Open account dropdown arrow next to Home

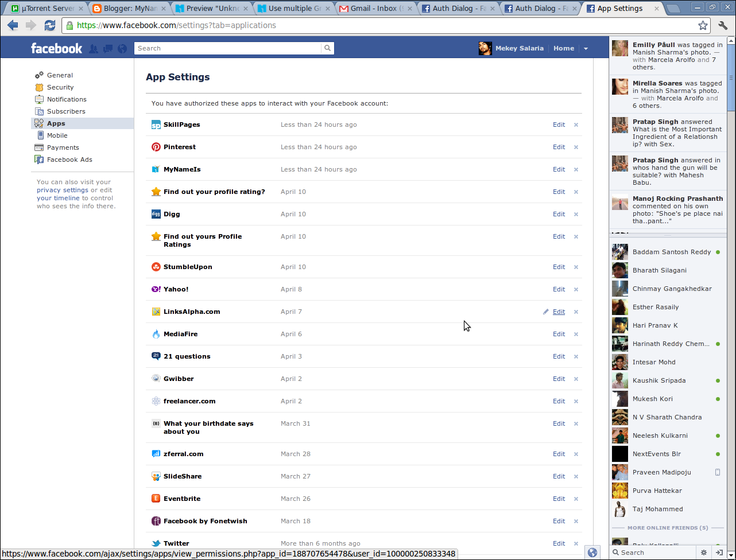[x=586, y=49]
